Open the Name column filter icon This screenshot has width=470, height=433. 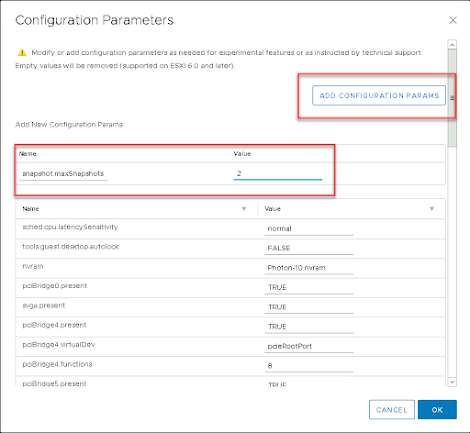(x=244, y=209)
